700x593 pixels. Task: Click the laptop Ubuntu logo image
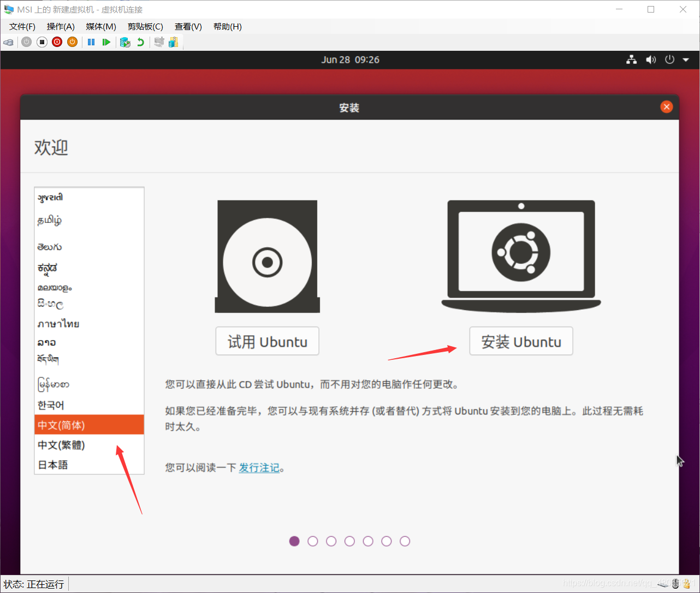pyautogui.click(x=521, y=256)
